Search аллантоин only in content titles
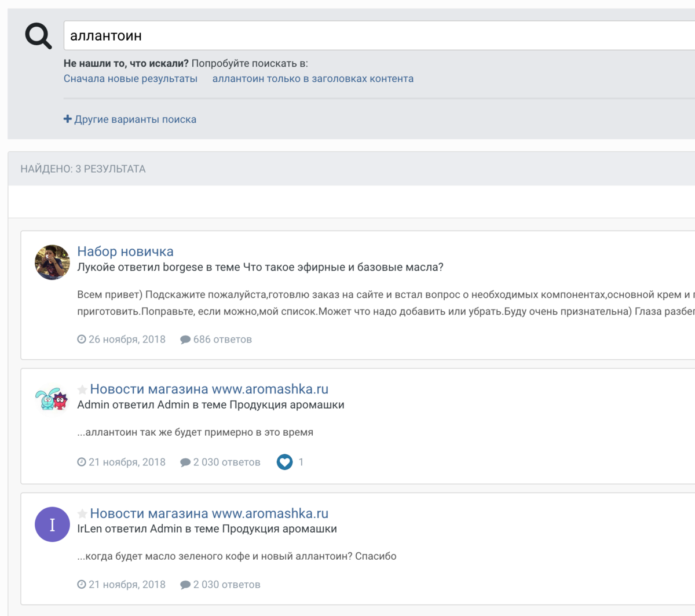Viewport: 695px width, 616px height. pyautogui.click(x=313, y=79)
